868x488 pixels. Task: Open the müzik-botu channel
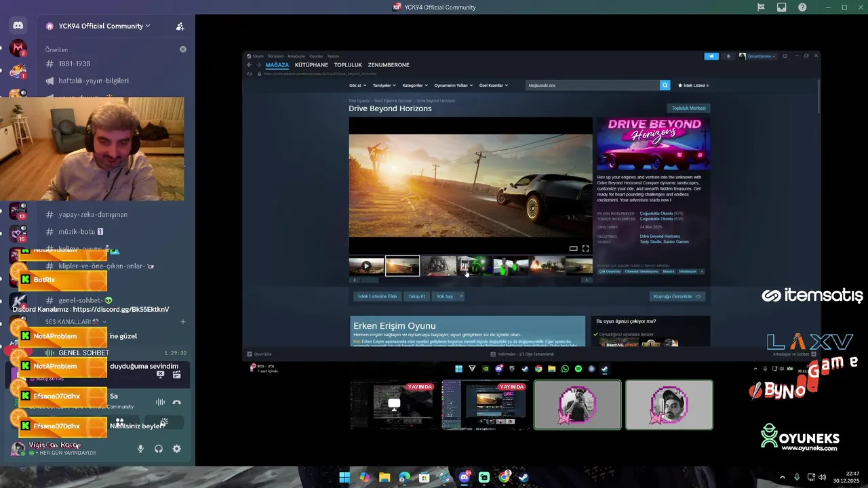click(x=76, y=231)
